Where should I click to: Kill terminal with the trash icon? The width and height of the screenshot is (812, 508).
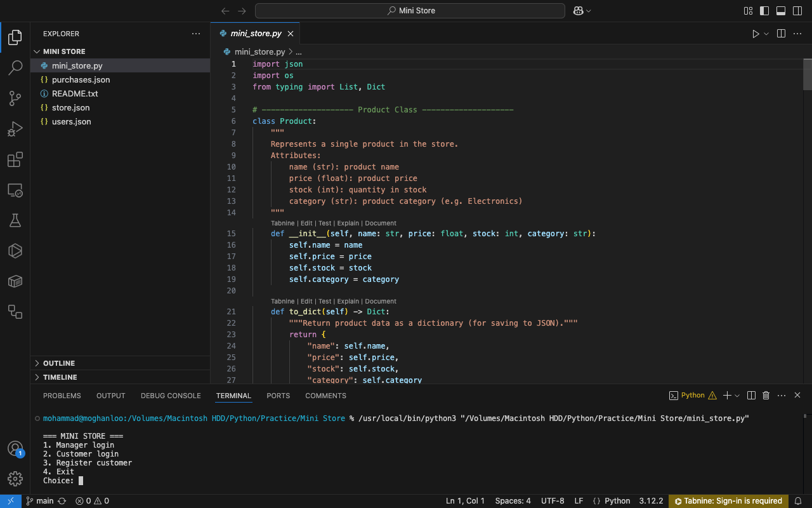[x=766, y=396]
